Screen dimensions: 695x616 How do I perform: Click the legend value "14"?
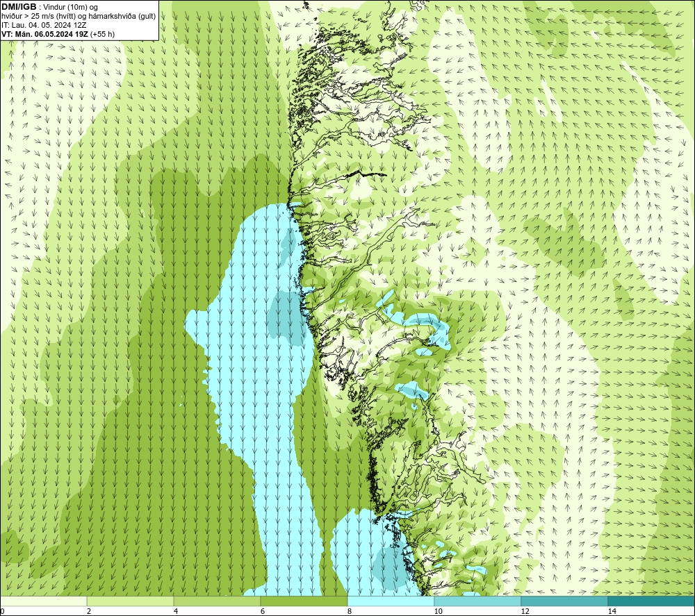[x=612, y=611]
